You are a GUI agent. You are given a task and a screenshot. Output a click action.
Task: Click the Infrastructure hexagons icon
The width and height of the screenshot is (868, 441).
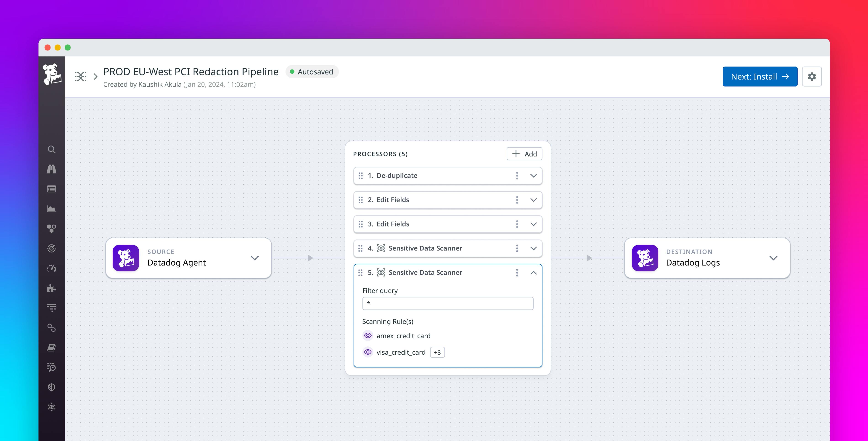click(52, 228)
